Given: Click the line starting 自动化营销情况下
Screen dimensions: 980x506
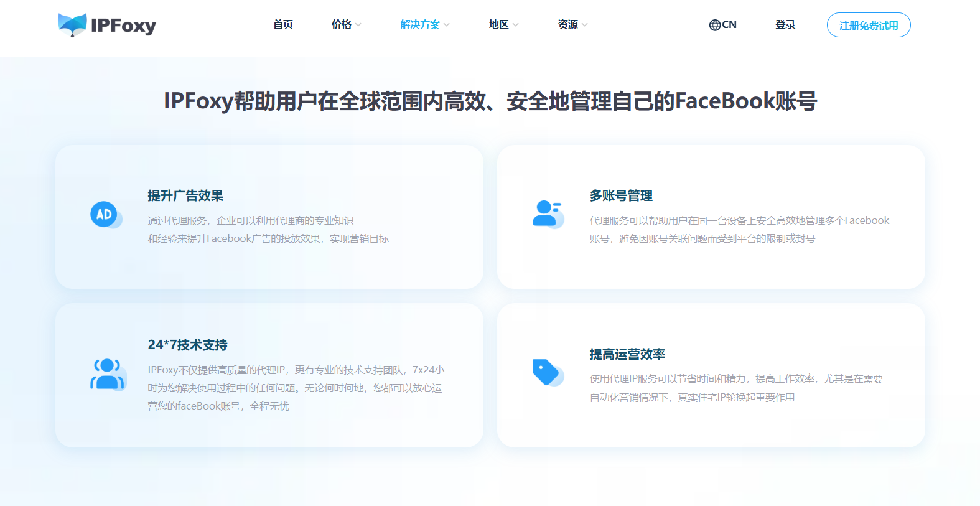Looking at the screenshot, I should (x=693, y=398).
